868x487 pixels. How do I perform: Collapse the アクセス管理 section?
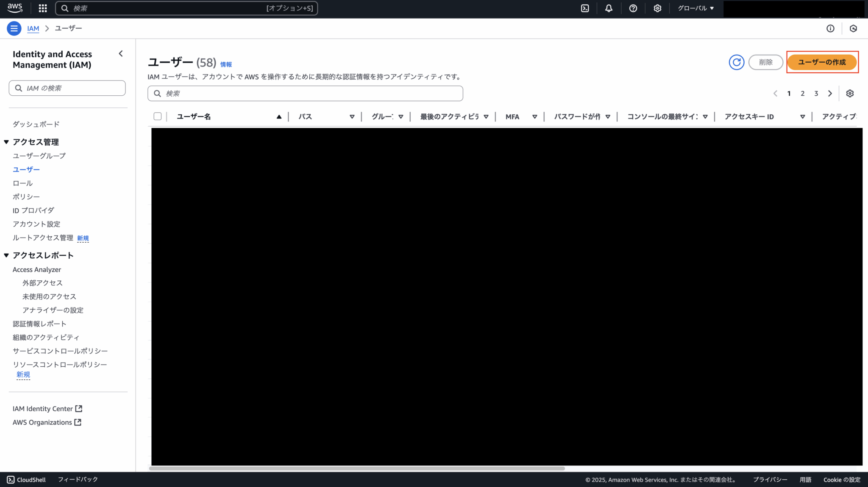6,142
